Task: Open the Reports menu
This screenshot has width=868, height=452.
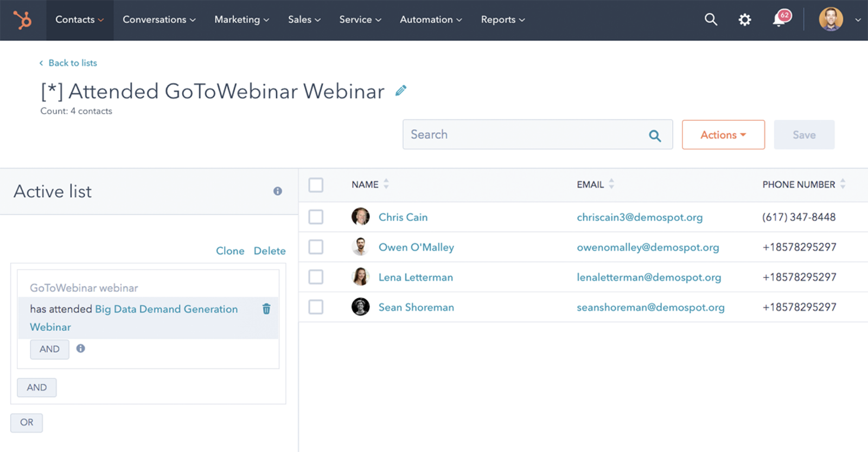Action: 503,20
